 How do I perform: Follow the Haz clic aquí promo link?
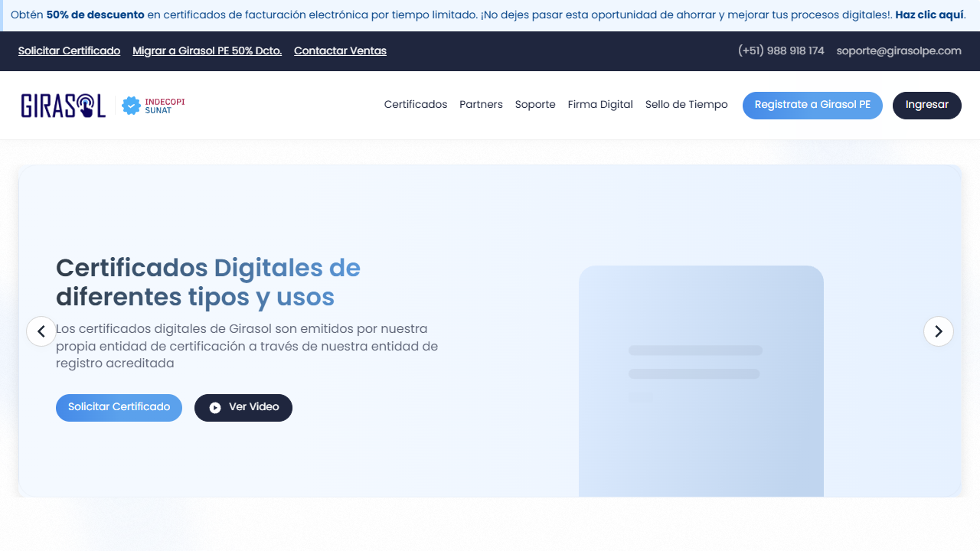tap(929, 15)
